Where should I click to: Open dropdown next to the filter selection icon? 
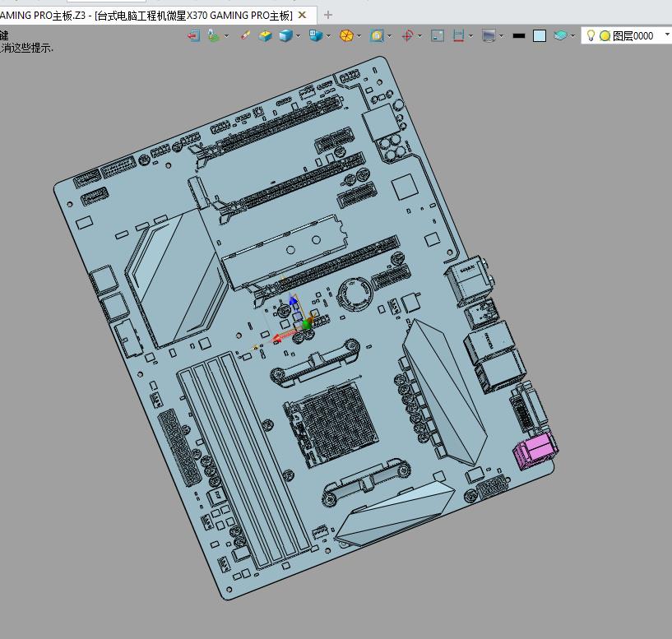tap(226, 36)
